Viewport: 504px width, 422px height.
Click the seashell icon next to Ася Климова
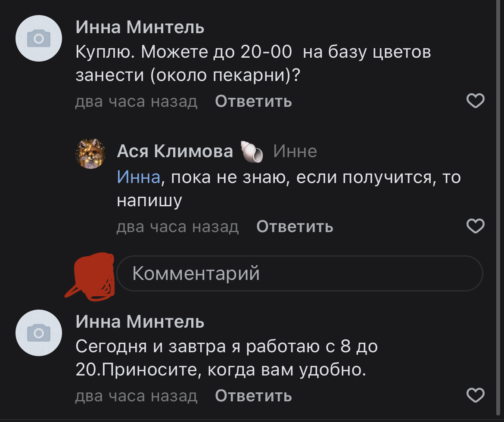[252, 152]
